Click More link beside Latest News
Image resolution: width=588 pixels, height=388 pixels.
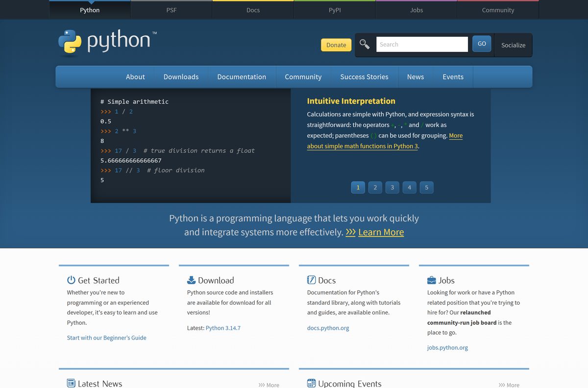269,385
